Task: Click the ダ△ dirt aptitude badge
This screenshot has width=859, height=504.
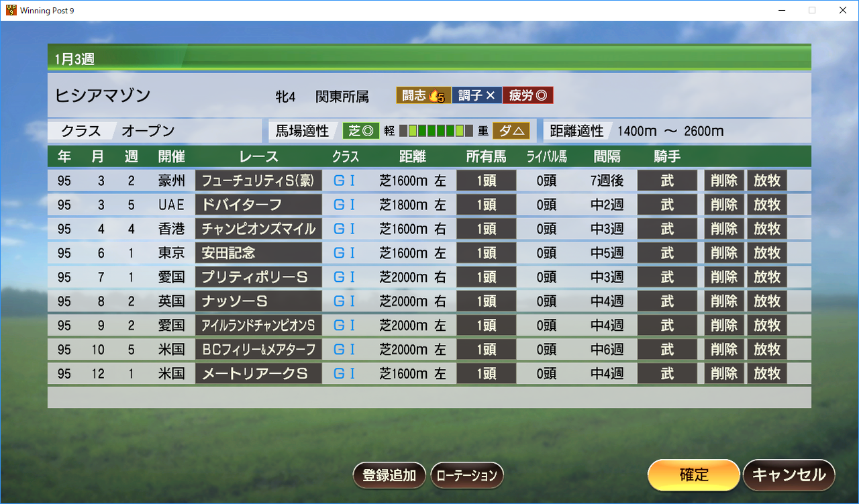Action: pyautogui.click(x=511, y=131)
